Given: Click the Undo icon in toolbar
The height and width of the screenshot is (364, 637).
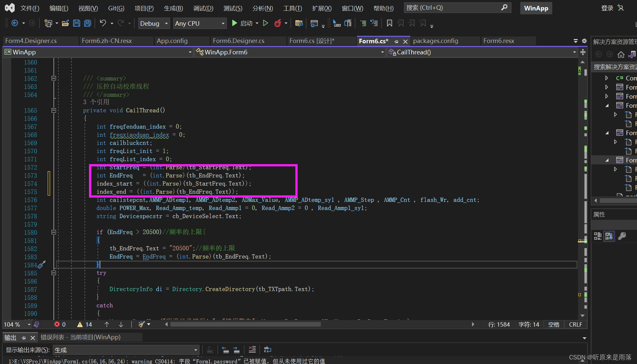Looking at the screenshot, I should point(102,23).
